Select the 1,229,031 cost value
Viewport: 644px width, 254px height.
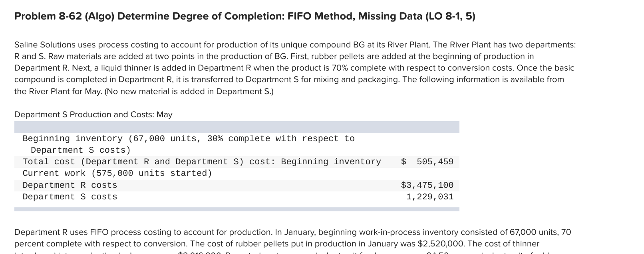pos(429,197)
